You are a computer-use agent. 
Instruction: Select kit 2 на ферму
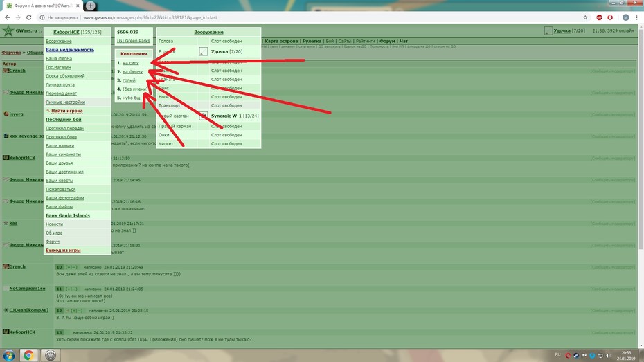click(133, 71)
